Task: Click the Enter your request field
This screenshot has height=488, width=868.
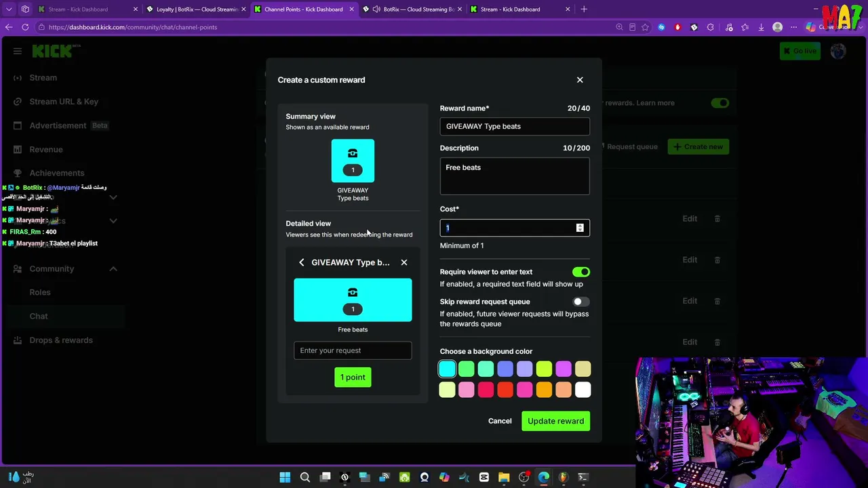Action: tap(353, 350)
